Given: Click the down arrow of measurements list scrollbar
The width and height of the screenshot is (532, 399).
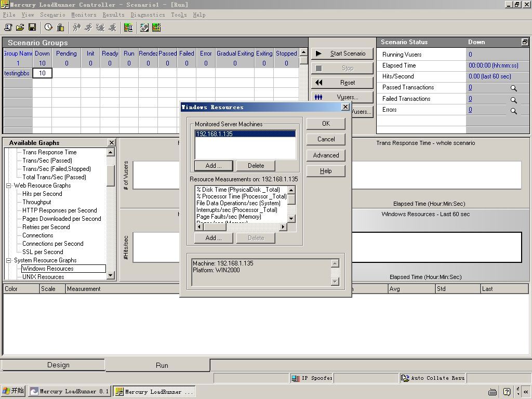Looking at the screenshot, I should tap(291, 219).
